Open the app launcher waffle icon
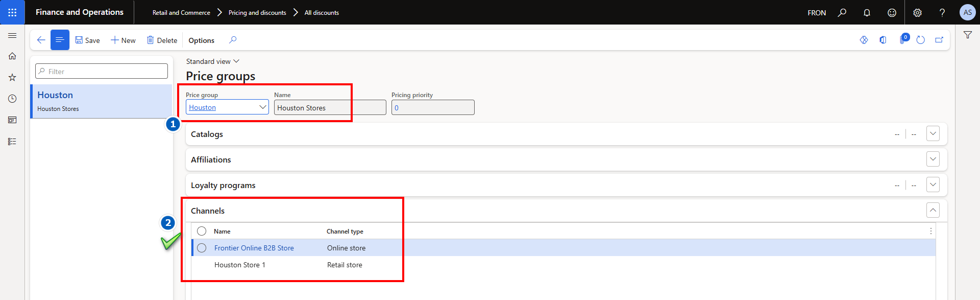Image resolution: width=980 pixels, height=300 pixels. click(12, 12)
